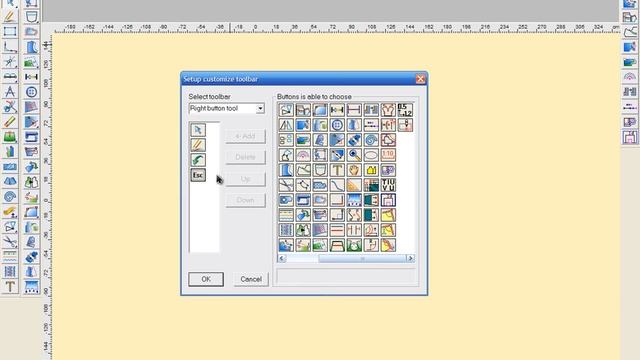Choose the blue spiral tape icon in grid

point(371,140)
